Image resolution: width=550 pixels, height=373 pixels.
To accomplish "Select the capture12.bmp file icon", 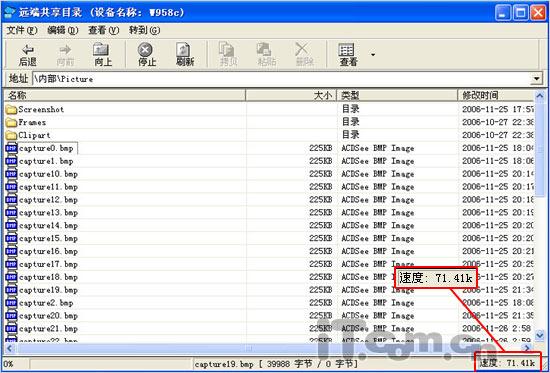I will click(12, 200).
